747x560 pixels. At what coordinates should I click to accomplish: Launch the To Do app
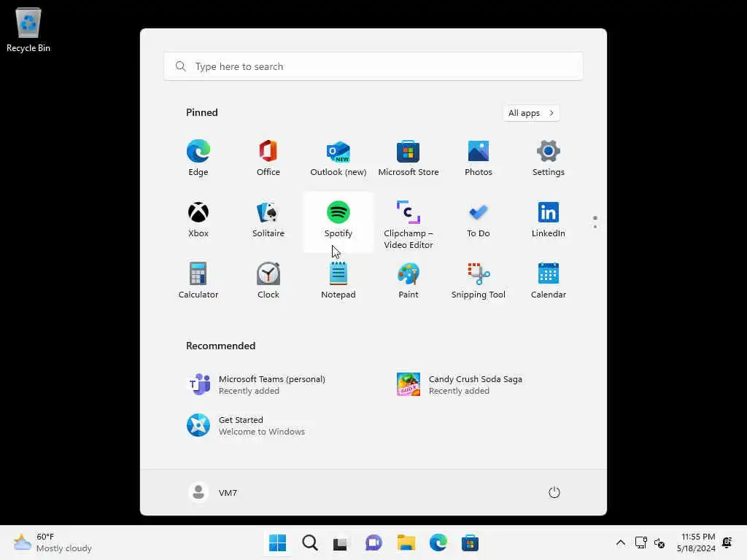point(479,219)
